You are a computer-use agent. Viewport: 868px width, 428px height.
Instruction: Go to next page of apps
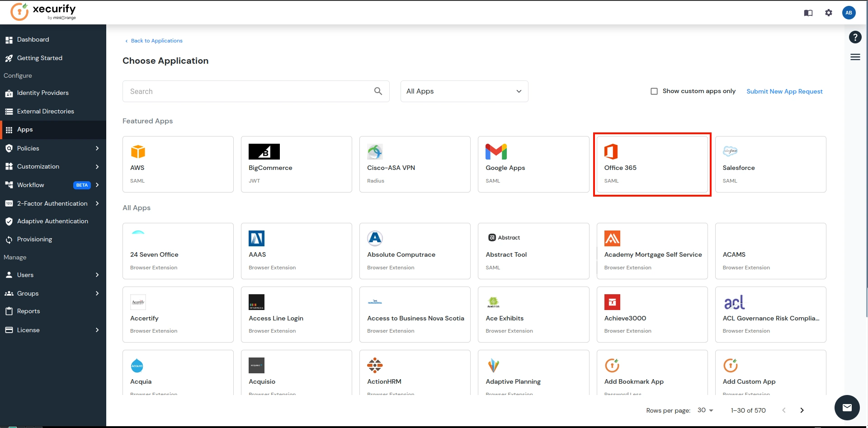tap(802, 410)
